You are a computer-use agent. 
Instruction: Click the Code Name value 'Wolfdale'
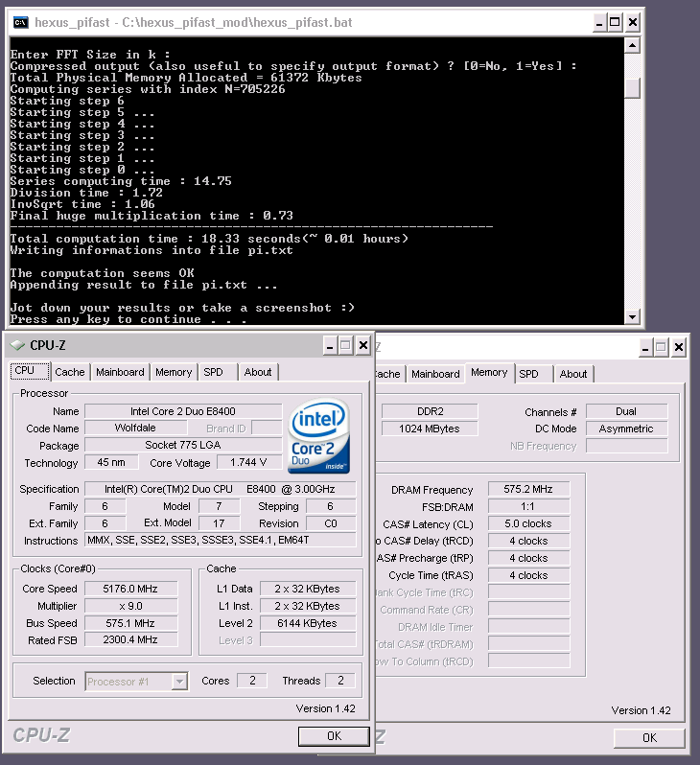(136, 428)
